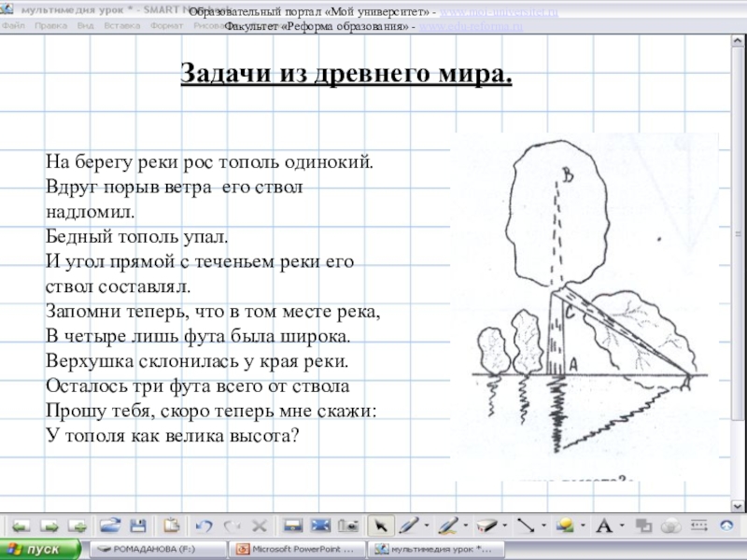The image size is (747, 560).
Task: Toggle the screen shade
Action: pos(291,525)
